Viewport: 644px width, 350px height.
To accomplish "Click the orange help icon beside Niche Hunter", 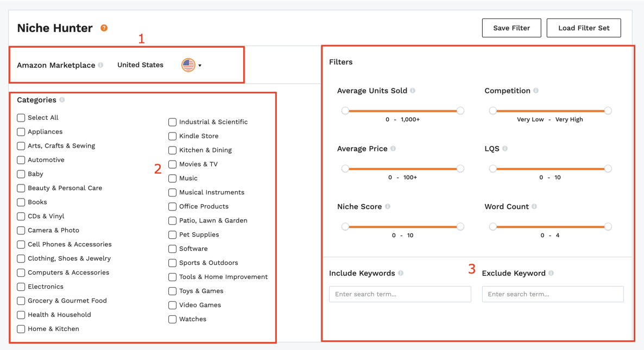I will [104, 28].
